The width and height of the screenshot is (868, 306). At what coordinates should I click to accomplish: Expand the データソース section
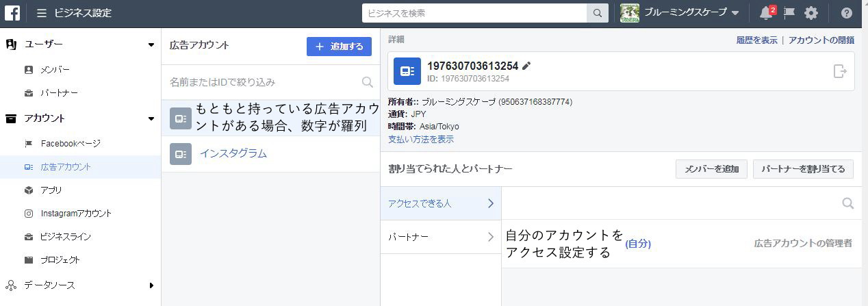pos(151,285)
